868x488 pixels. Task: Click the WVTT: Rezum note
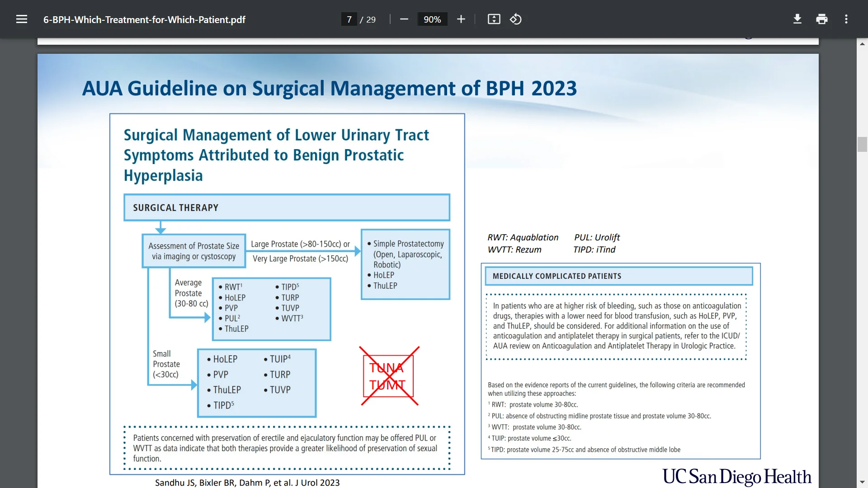(x=514, y=249)
